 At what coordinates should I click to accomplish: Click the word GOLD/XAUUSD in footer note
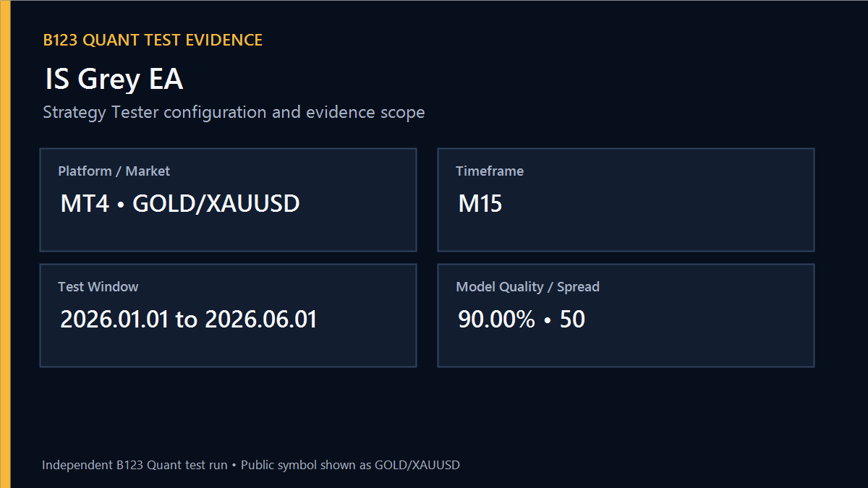417,465
